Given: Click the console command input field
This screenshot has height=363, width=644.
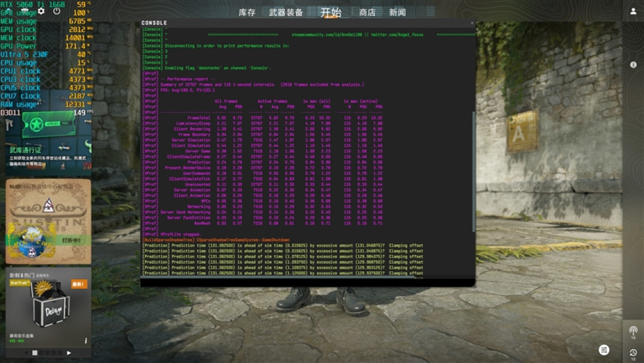Looking at the screenshot, I should (307, 282).
